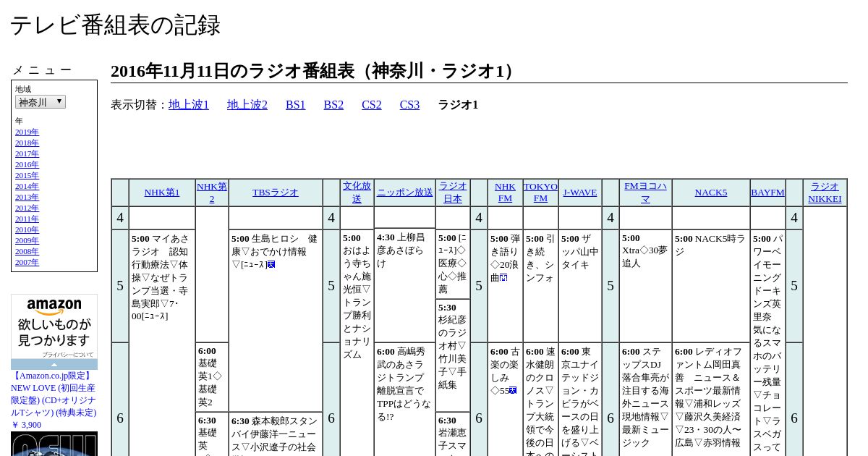Image resolution: width=868 pixels, height=456 pixels.
Task: Open the 2015年 archive link
Action: pos(27,175)
